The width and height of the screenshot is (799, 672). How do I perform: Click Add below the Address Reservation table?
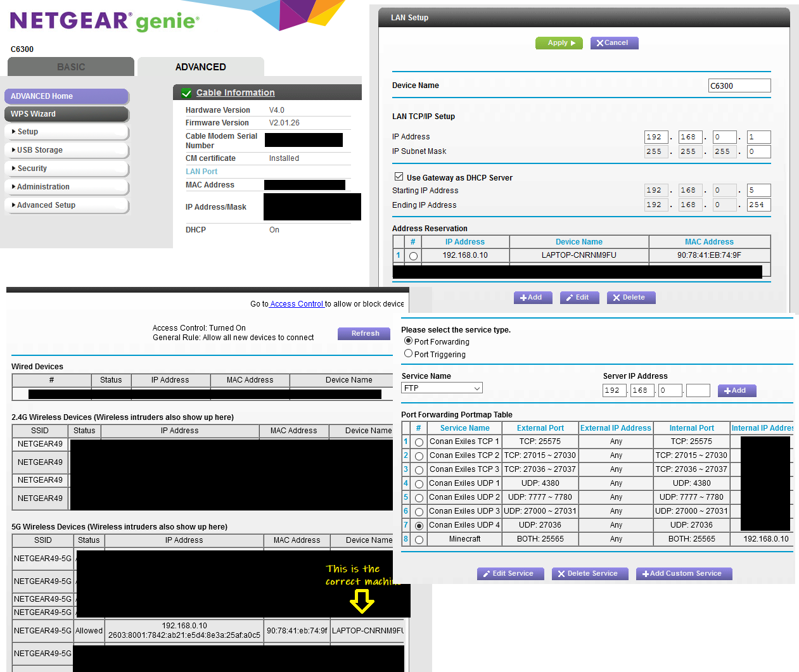pyautogui.click(x=532, y=298)
